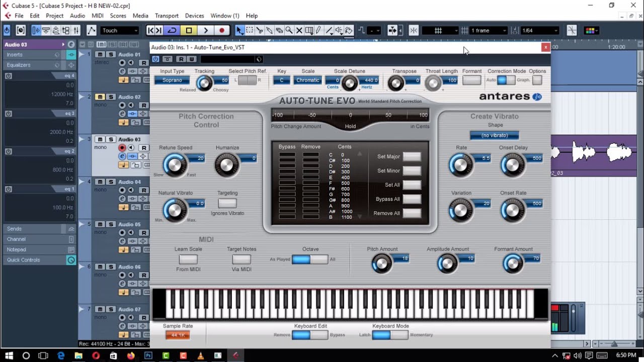Toggle Write automation W in plugin header

(191, 59)
